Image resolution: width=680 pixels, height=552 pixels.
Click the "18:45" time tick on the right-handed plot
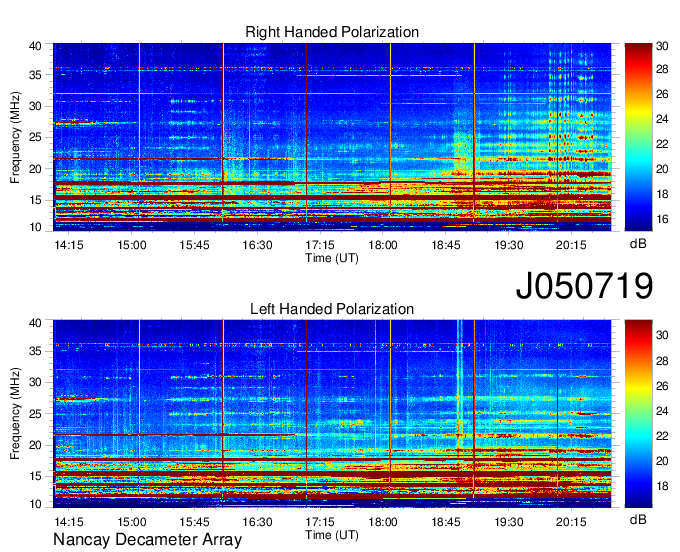point(446,245)
